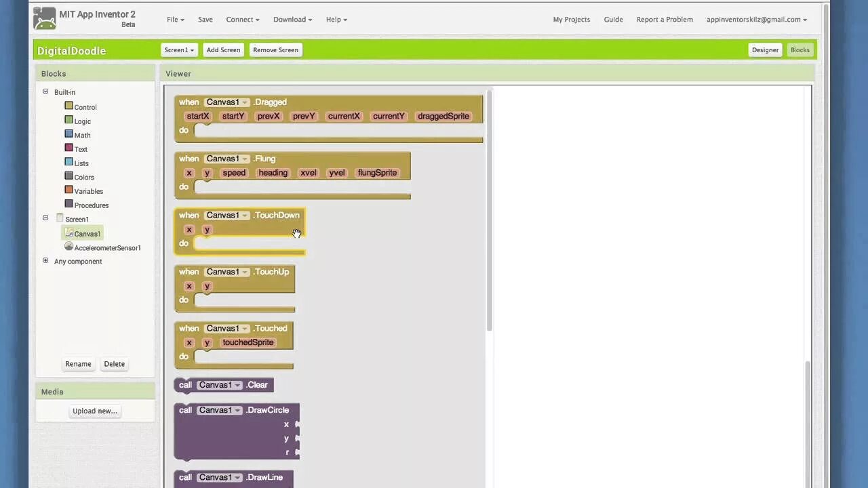Select the Variables blocks color icon
The width and height of the screenshot is (868, 488).
coord(68,190)
